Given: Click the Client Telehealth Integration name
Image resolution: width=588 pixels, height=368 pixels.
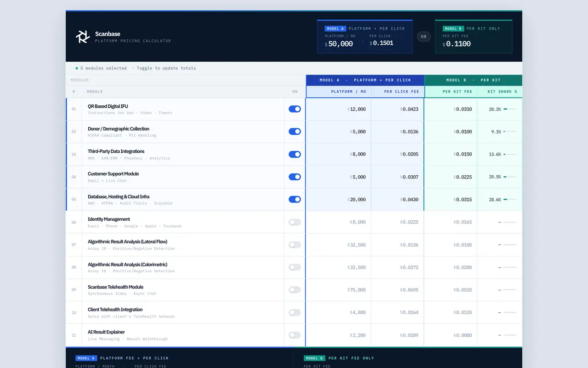Looking at the screenshot, I should [115, 310].
